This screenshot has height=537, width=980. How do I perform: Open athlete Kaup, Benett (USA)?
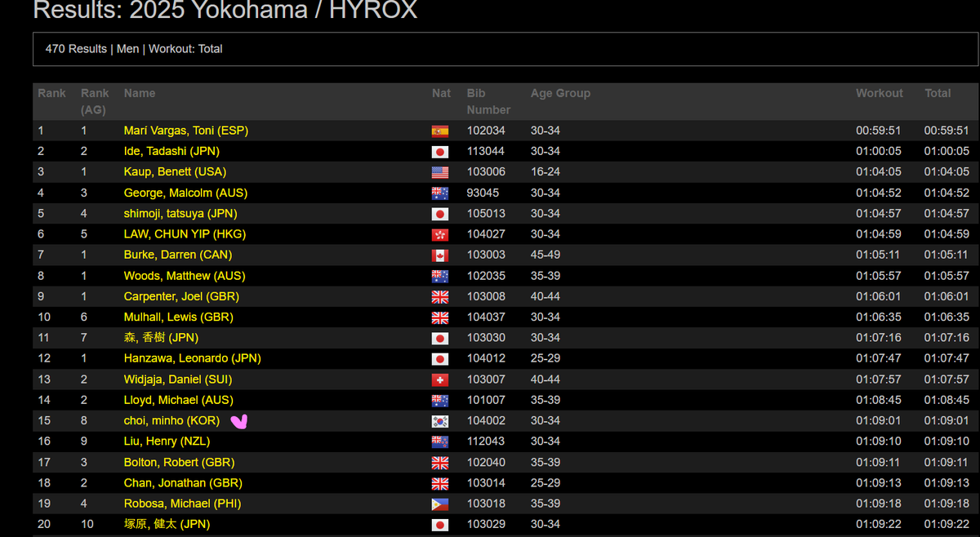176,171
